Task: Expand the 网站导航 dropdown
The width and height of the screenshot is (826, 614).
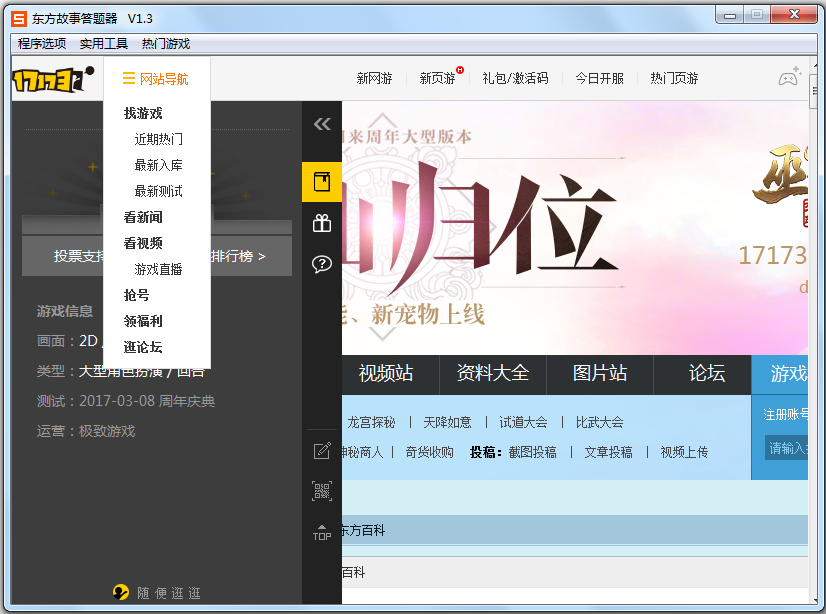Action: tap(155, 79)
